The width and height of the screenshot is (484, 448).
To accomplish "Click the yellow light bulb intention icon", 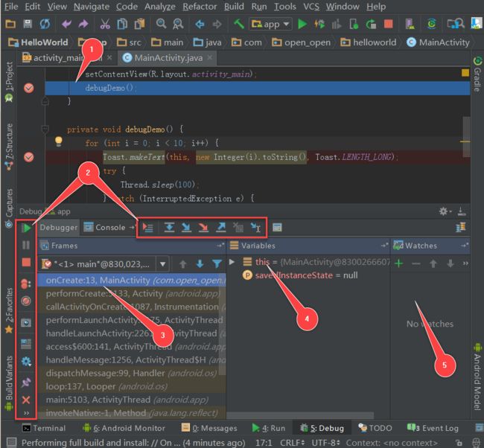I will 58,141.
